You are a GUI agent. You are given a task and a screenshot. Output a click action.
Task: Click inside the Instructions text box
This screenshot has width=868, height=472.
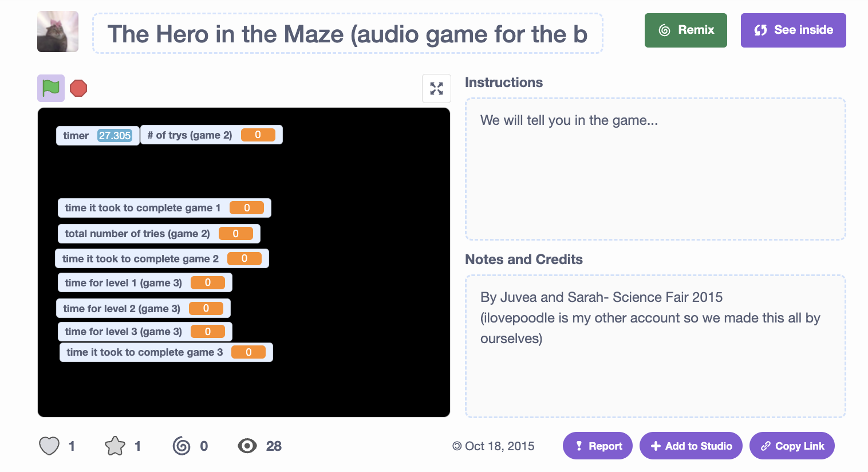tap(656, 169)
